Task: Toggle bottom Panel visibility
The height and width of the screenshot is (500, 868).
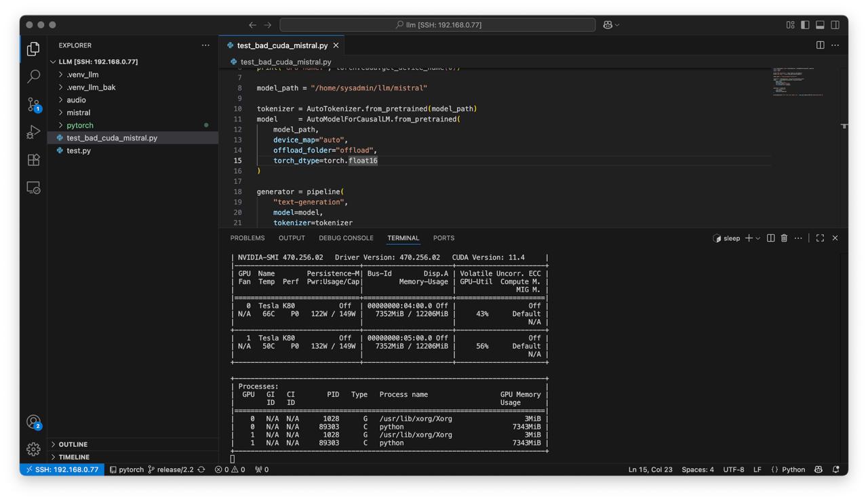Action: click(820, 24)
